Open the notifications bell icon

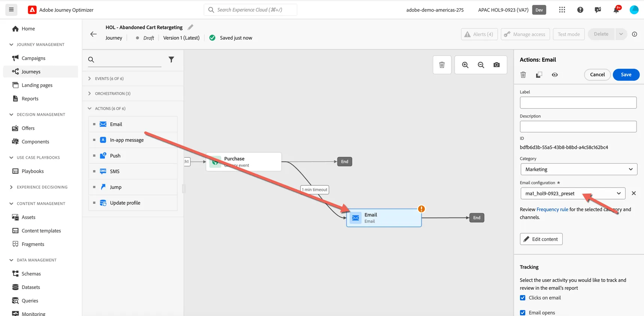coord(616,10)
